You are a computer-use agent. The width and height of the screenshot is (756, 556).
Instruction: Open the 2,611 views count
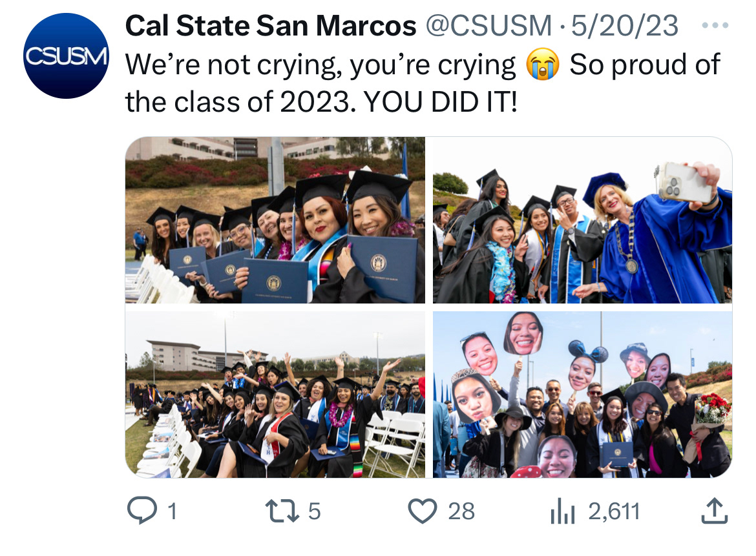[614, 512]
